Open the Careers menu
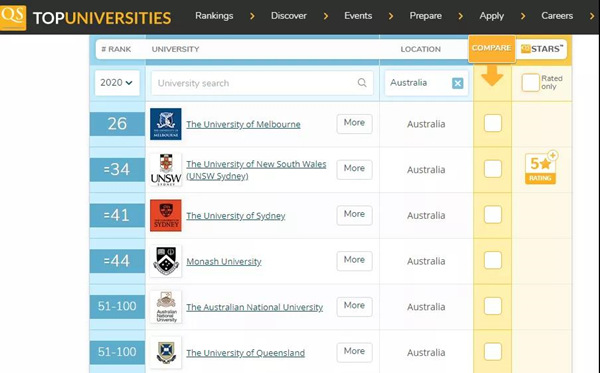Image resolution: width=600 pixels, height=373 pixels. pyautogui.click(x=557, y=16)
